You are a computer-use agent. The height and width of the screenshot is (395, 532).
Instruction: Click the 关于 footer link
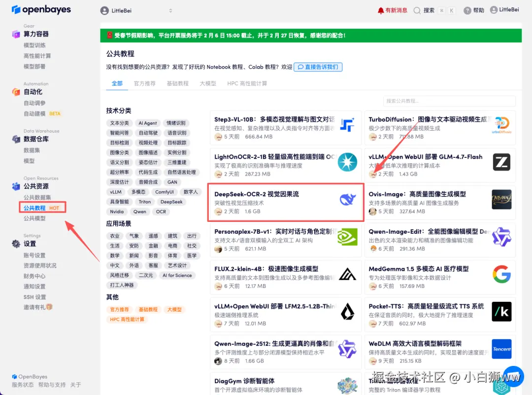tap(75, 385)
